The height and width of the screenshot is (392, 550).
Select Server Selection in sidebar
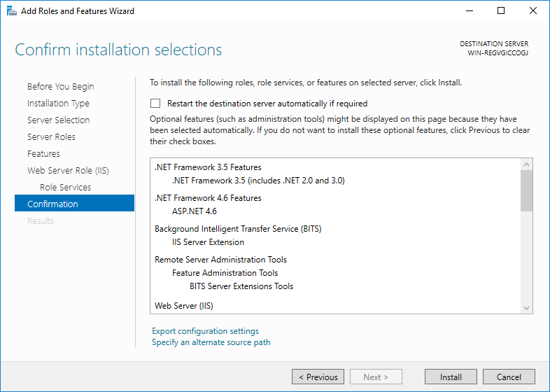(x=58, y=120)
